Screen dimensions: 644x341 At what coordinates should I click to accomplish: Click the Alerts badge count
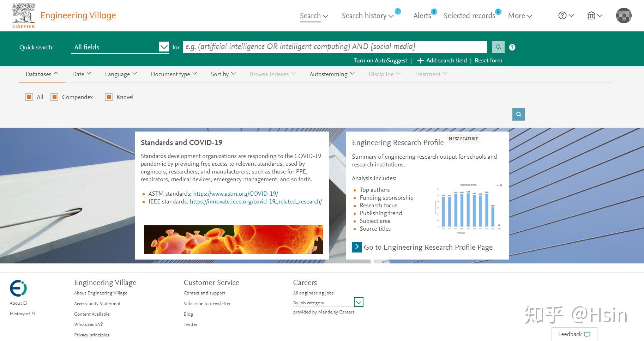(x=434, y=11)
